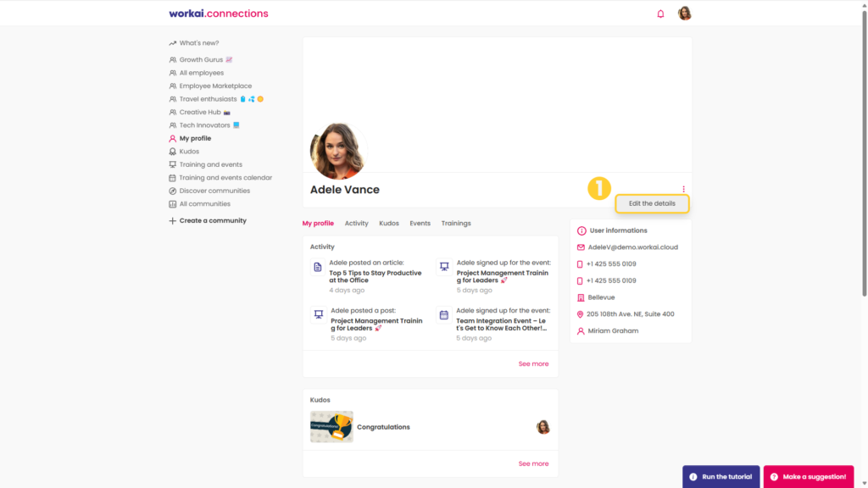Switch to the Activity tab
This screenshot has height=488, width=868.
(x=357, y=224)
